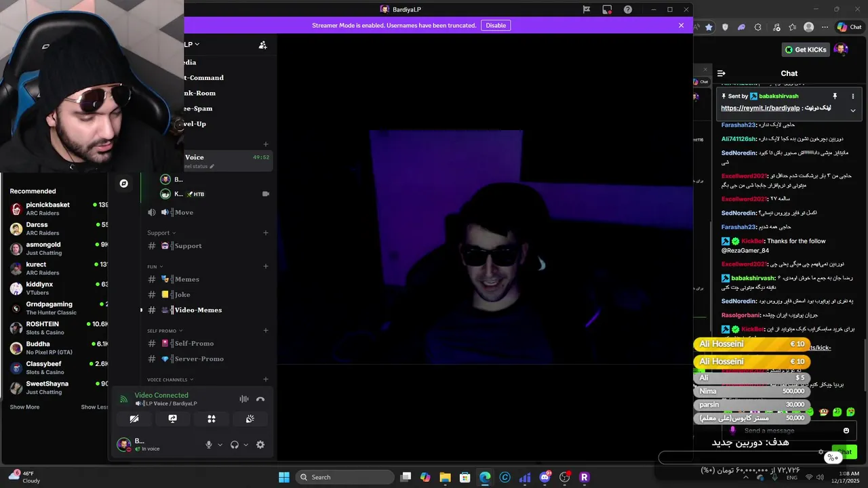This screenshot has height=488, width=868.
Task: Open the Windows Start menu
Action: (284, 477)
